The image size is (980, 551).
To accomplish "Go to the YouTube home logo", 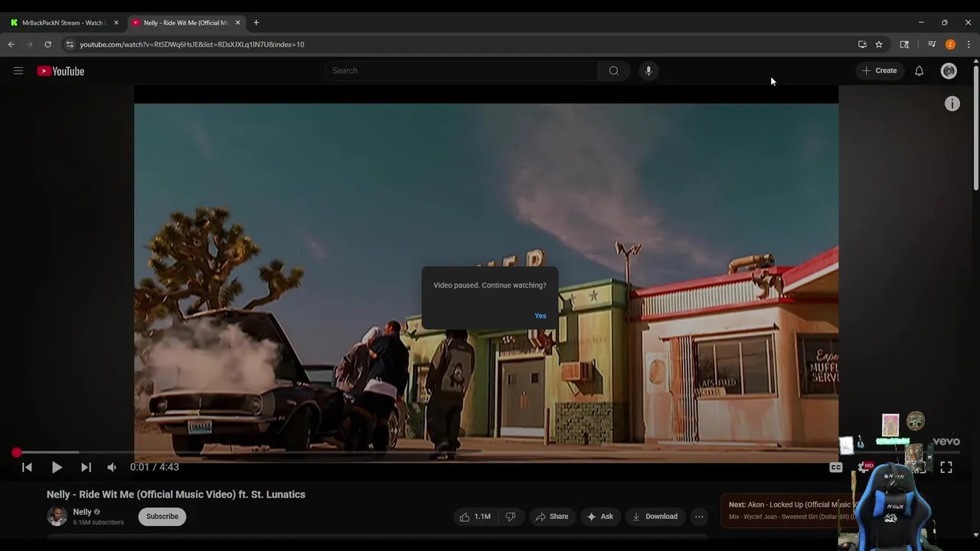I will [x=60, y=71].
